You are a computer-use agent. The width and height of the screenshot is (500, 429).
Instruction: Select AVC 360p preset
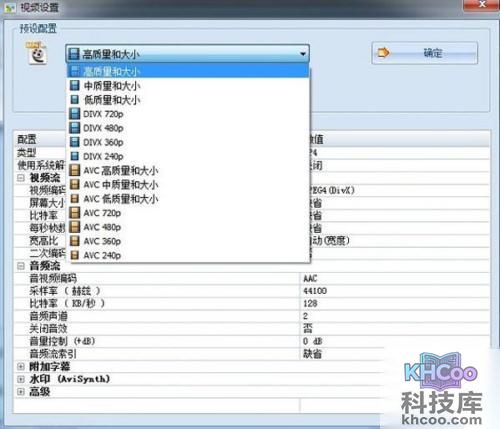pos(188,241)
